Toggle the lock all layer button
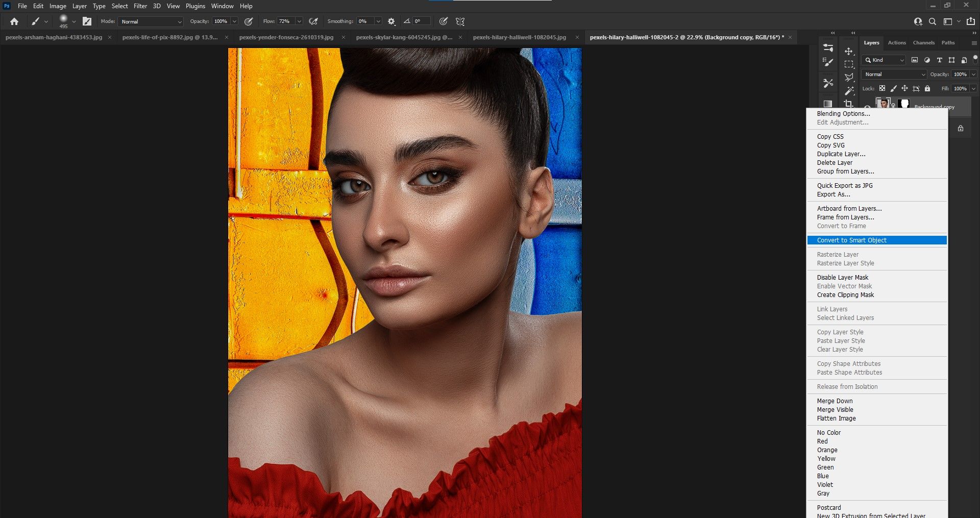This screenshot has height=518, width=980. [927, 88]
